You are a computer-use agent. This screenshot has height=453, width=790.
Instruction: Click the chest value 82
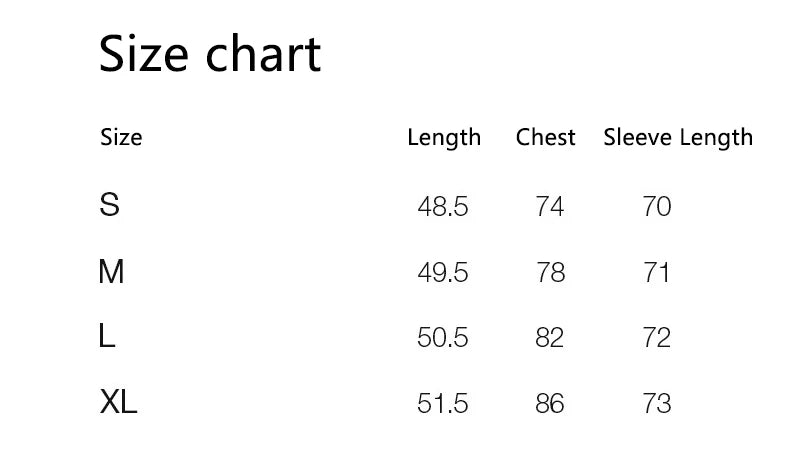pos(550,338)
